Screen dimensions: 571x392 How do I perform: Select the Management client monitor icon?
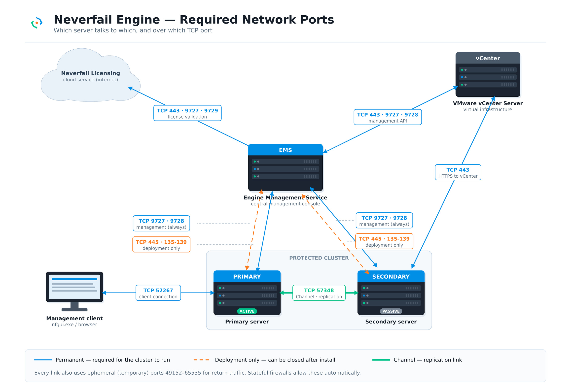(x=74, y=292)
